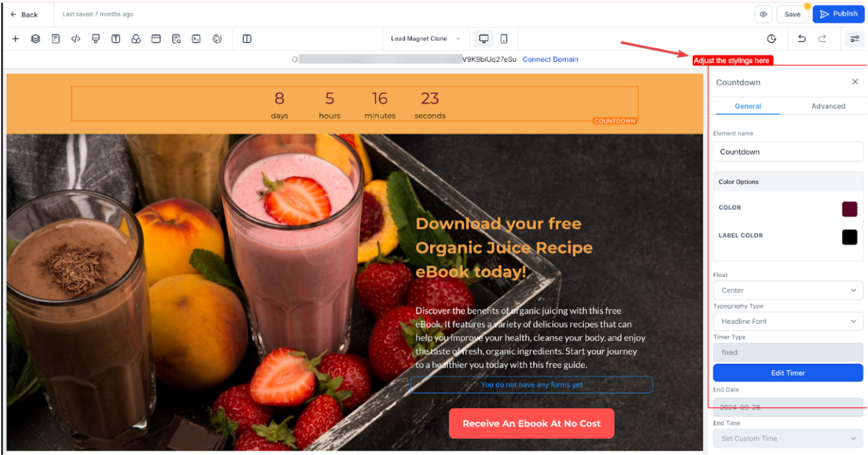Open the Float Center dropdown

(788, 290)
